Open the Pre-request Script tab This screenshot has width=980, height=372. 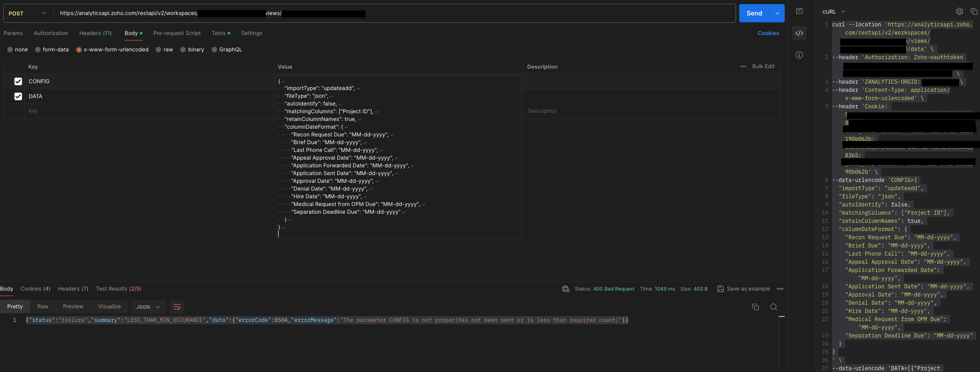click(x=177, y=33)
